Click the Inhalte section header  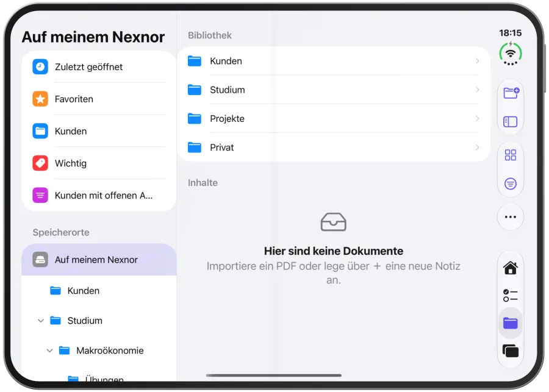tap(203, 183)
